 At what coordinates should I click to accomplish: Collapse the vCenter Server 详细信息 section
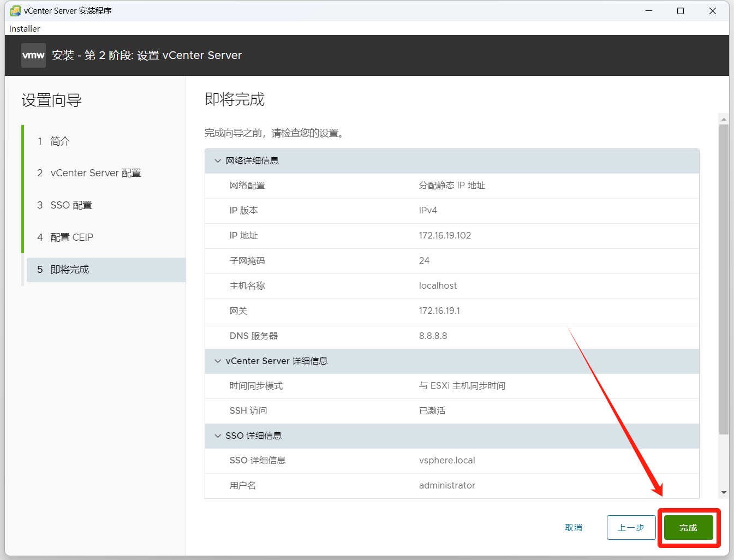[x=218, y=361]
